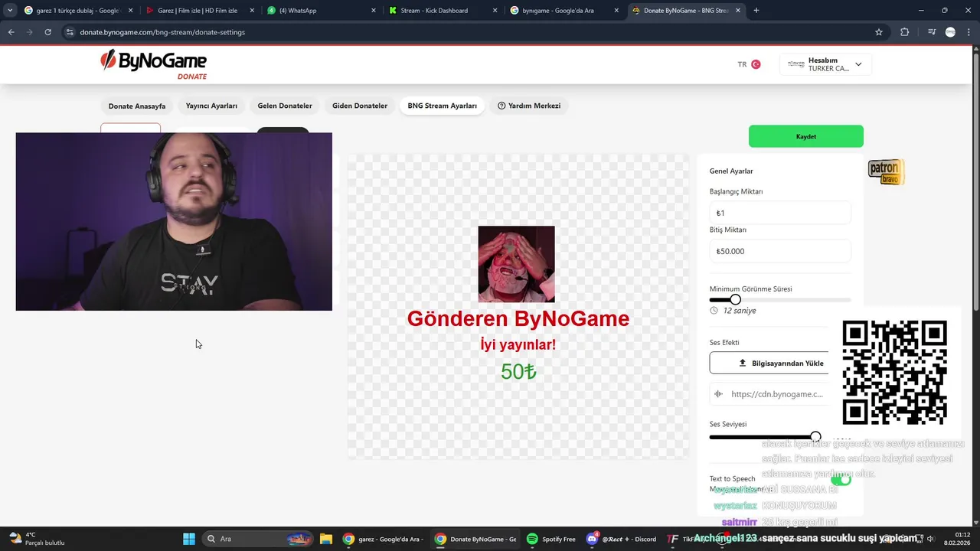Switch to the WhatsApp tab

pos(322,11)
